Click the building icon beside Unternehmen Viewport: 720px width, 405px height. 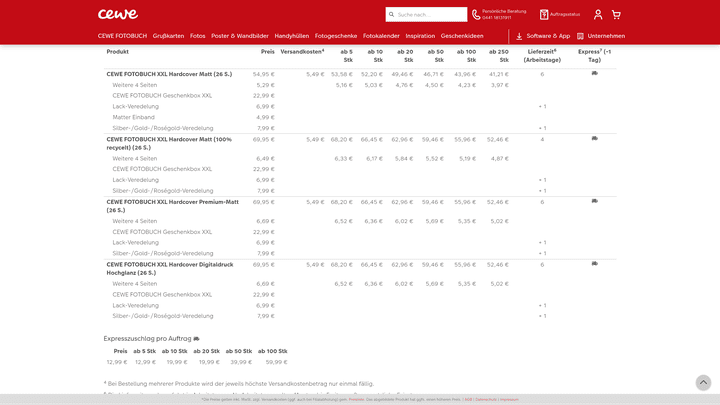tap(581, 36)
